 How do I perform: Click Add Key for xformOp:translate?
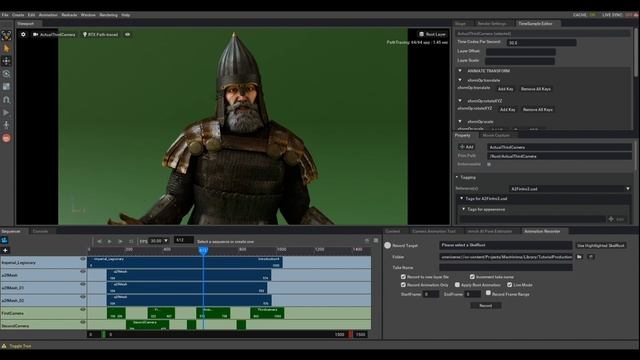(x=505, y=89)
